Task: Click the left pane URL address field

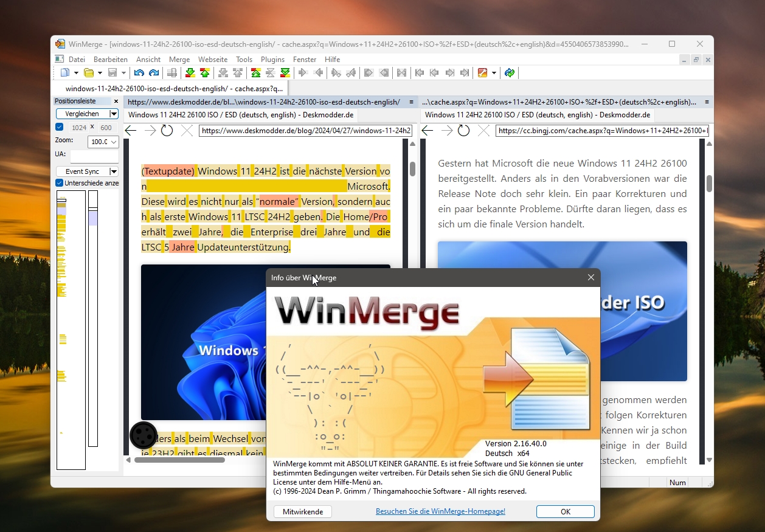Action: coord(306,131)
